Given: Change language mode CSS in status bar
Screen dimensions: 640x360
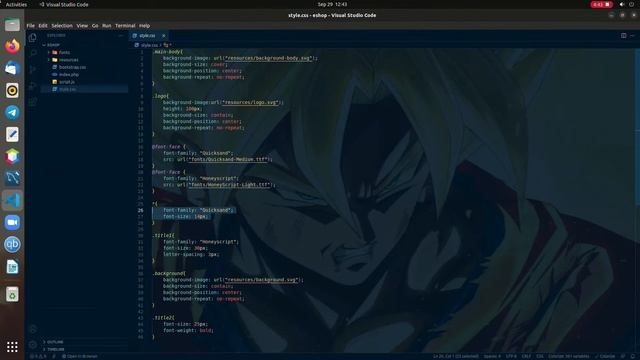Looking at the screenshot, I should coord(540,356).
